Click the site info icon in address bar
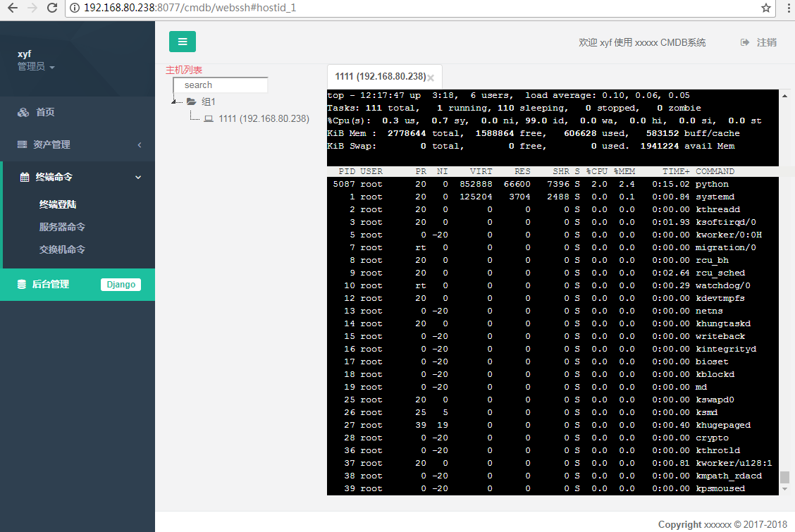The image size is (795, 532). click(75, 8)
